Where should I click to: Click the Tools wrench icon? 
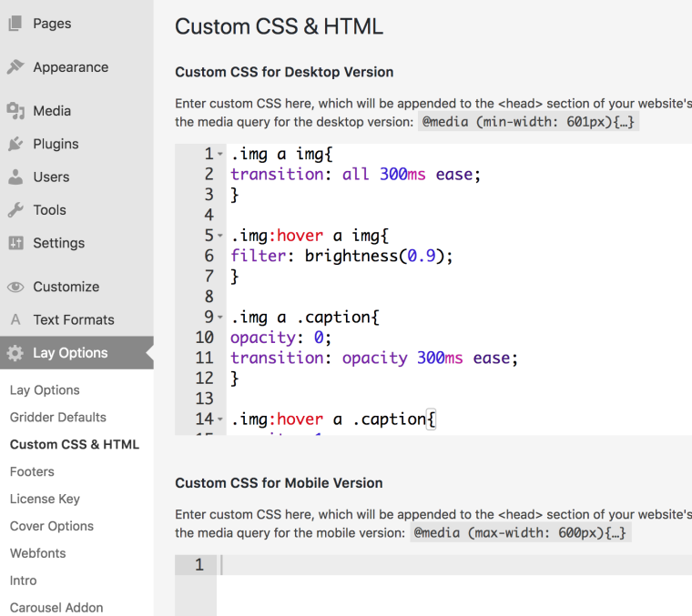click(x=15, y=210)
